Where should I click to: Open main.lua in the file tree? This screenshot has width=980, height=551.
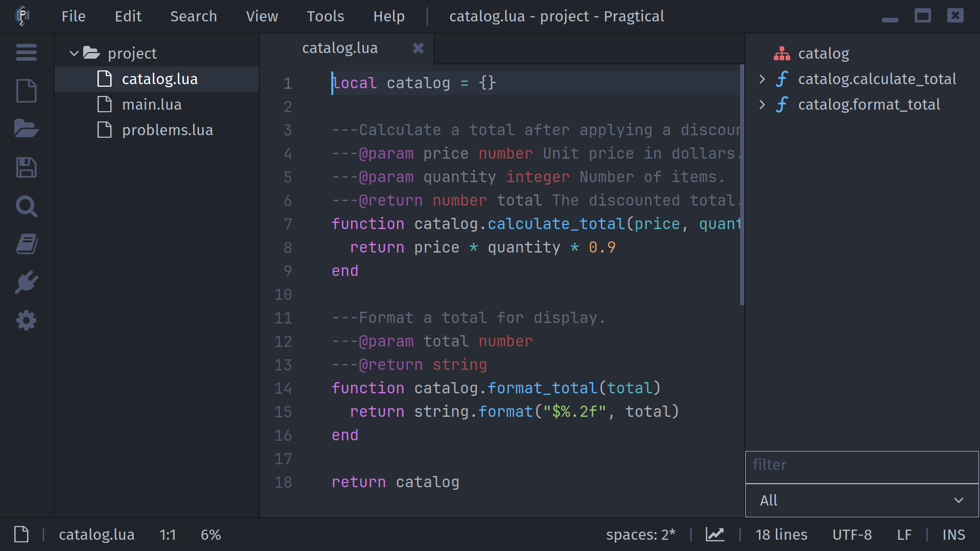[x=157, y=104]
